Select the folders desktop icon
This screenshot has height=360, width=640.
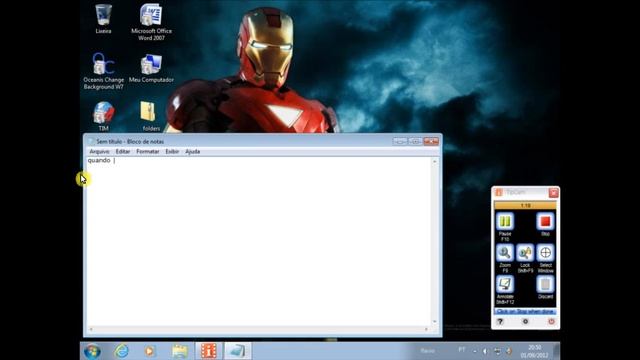(151, 116)
